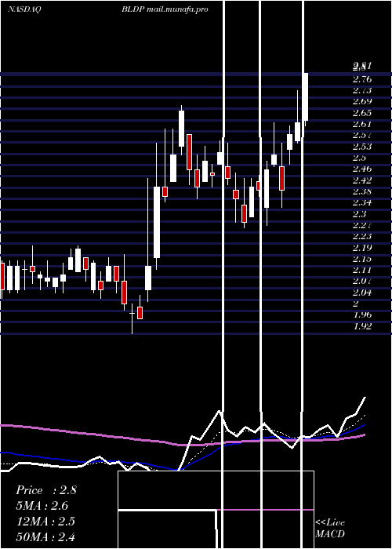
Task: Click the 12MA : 2.5 readout
Action: tap(45, 522)
